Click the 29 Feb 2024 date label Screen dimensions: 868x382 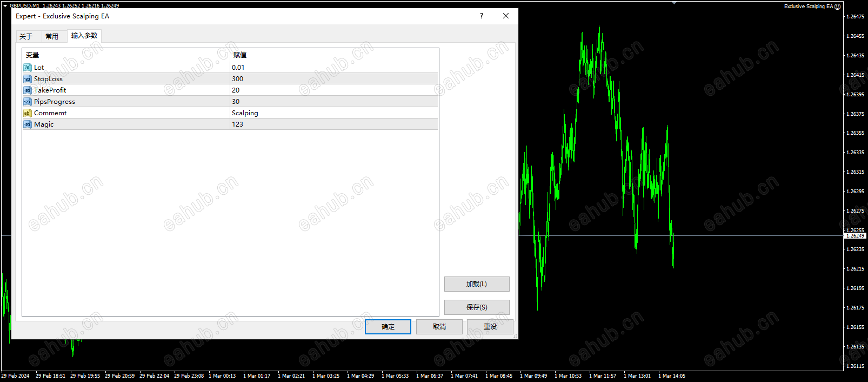[x=15, y=376]
